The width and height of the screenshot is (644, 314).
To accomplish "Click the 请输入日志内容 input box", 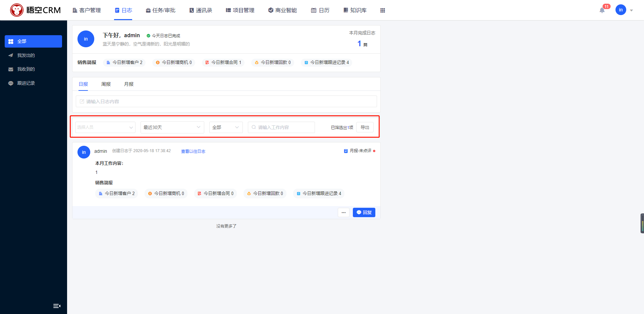I will click(226, 102).
